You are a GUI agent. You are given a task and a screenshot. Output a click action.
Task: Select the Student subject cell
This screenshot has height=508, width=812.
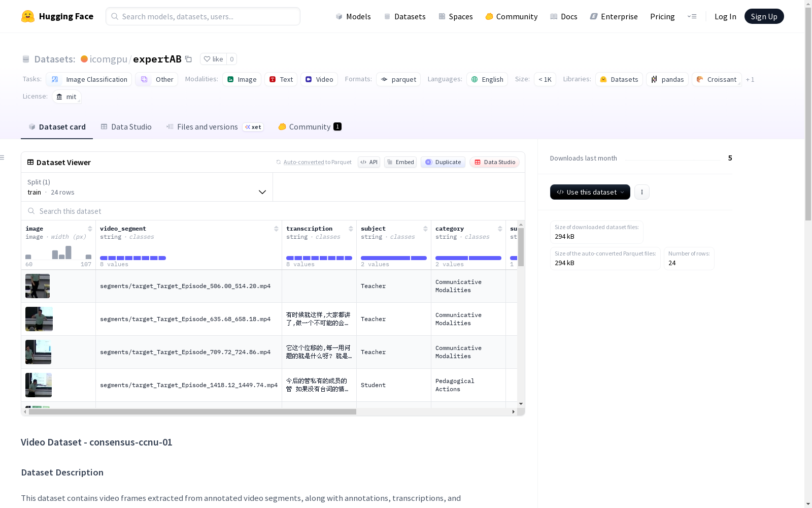(x=394, y=385)
